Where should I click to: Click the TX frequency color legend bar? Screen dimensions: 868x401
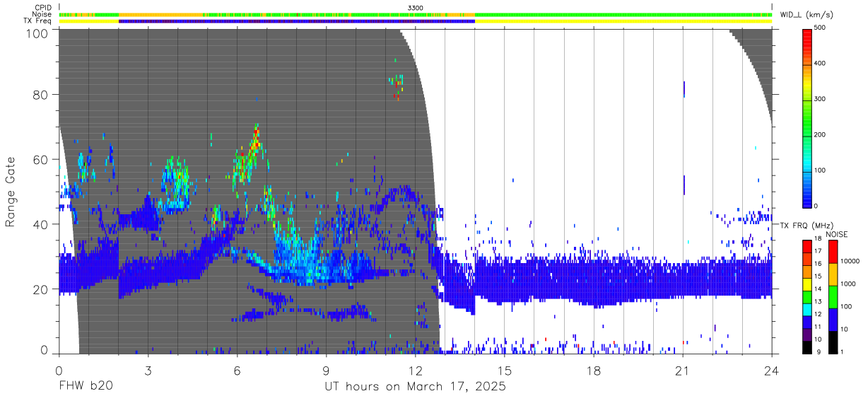click(x=807, y=296)
